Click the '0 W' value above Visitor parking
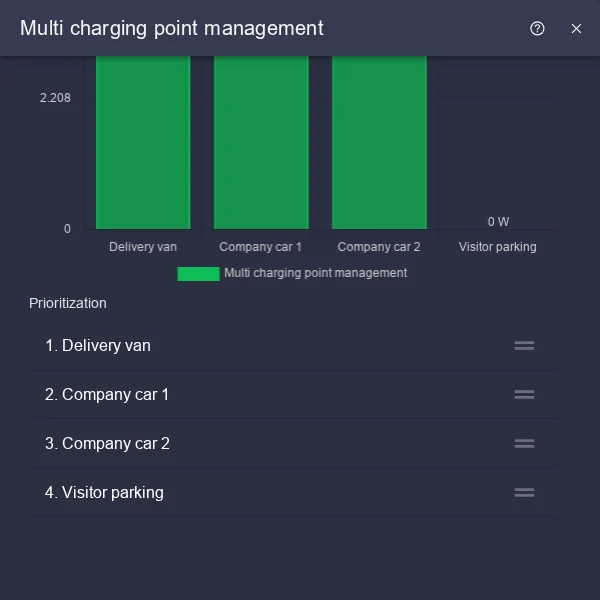This screenshot has width=600, height=600. point(498,222)
